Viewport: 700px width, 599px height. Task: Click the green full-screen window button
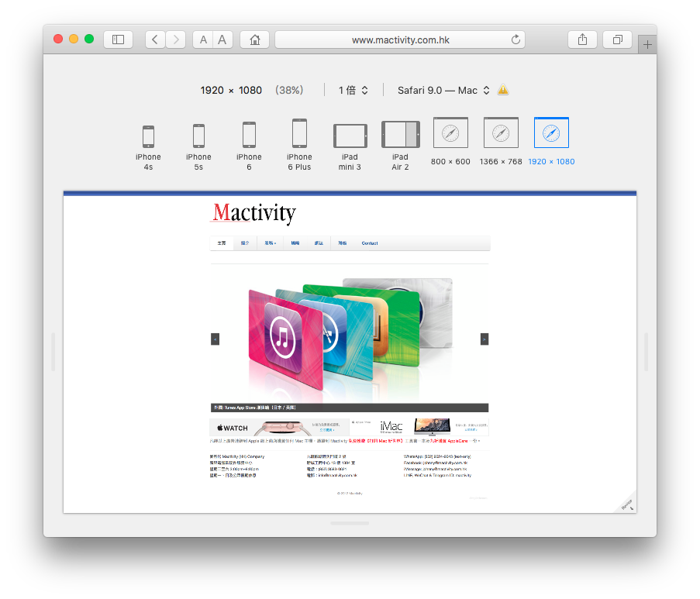coord(89,39)
